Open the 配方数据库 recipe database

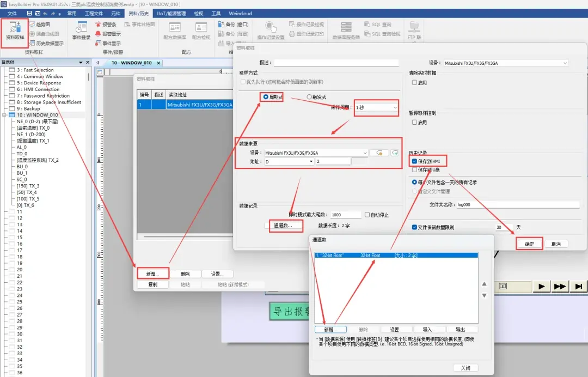tap(175, 31)
